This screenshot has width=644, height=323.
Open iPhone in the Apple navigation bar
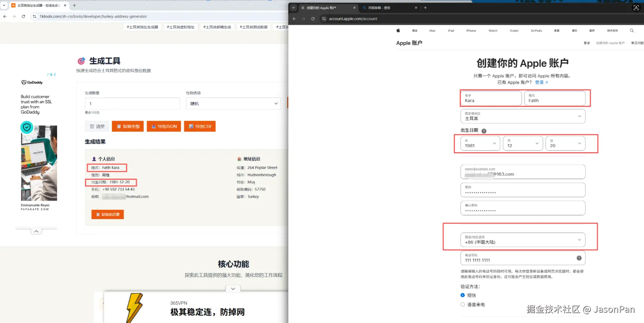point(471,31)
